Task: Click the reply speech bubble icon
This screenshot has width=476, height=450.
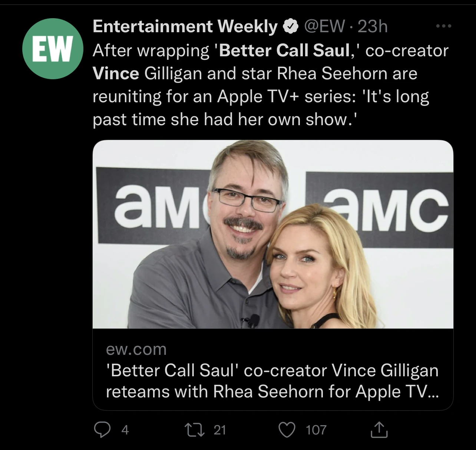Action: tap(101, 430)
